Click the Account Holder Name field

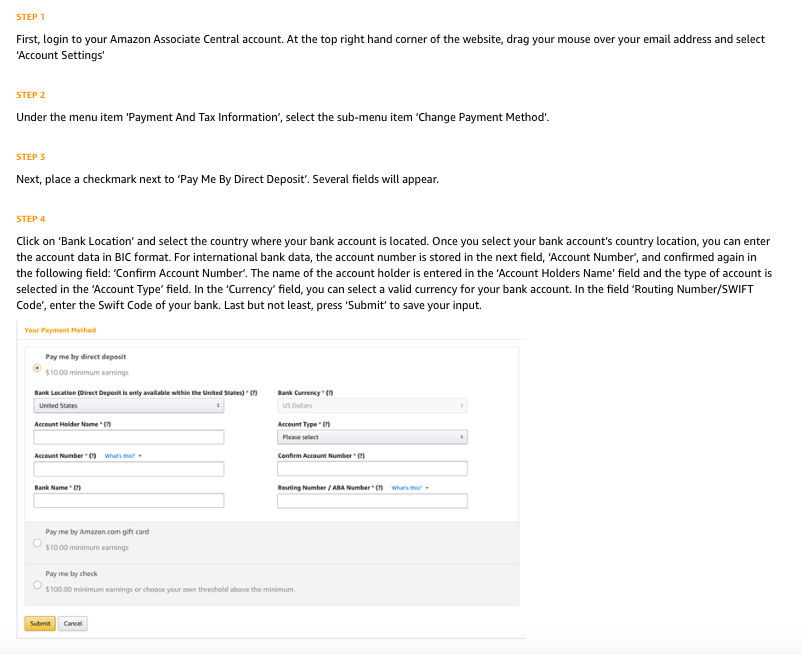(x=129, y=437)
